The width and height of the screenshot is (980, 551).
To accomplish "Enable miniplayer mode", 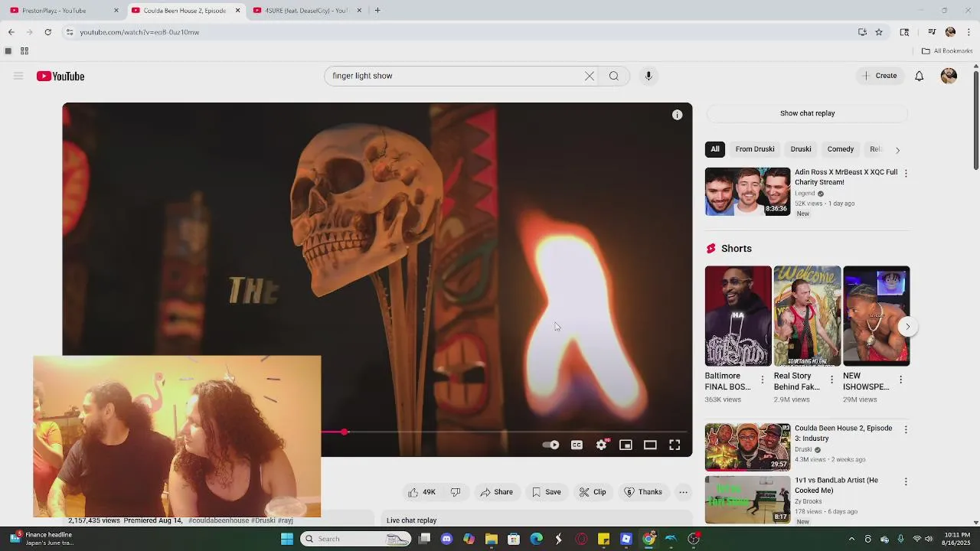I will pos(626,445).
